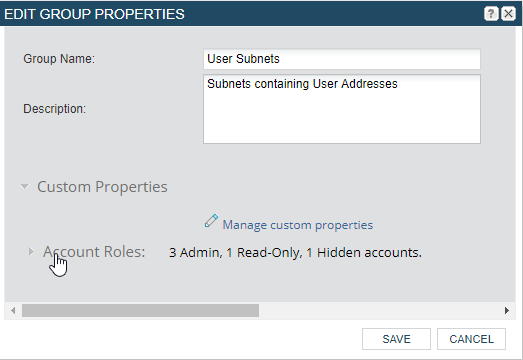523x360 pixels.
Task: Focus the Group Name input field
Action: pos(342,59)
